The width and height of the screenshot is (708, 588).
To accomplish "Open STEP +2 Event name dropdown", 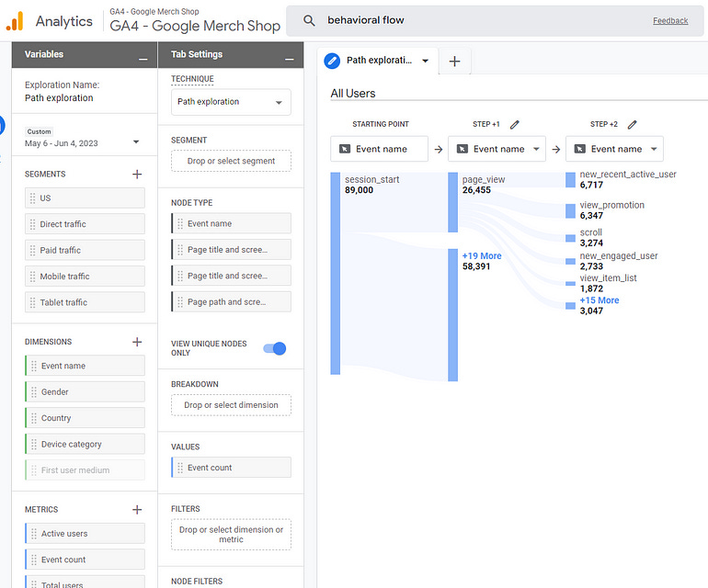I will coord(614,149).
